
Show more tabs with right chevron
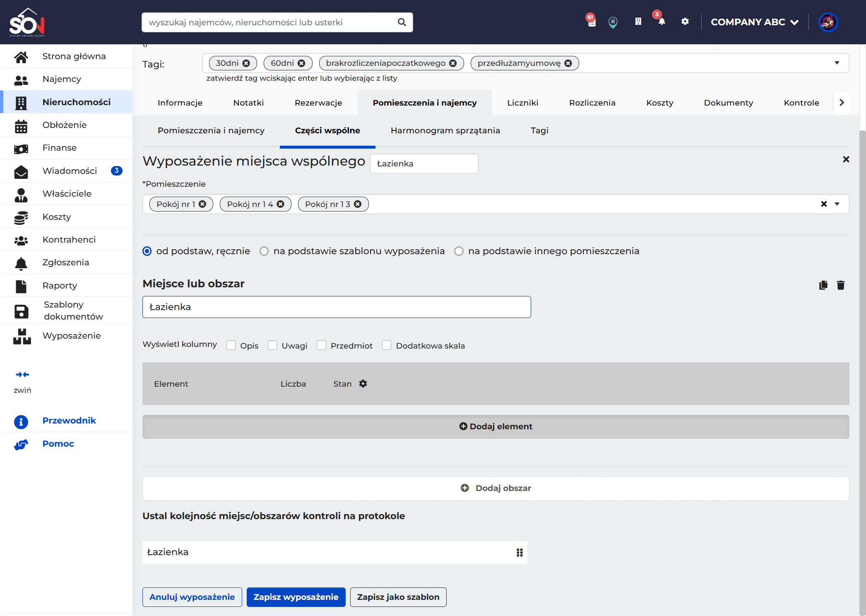[x=842, y=103]
